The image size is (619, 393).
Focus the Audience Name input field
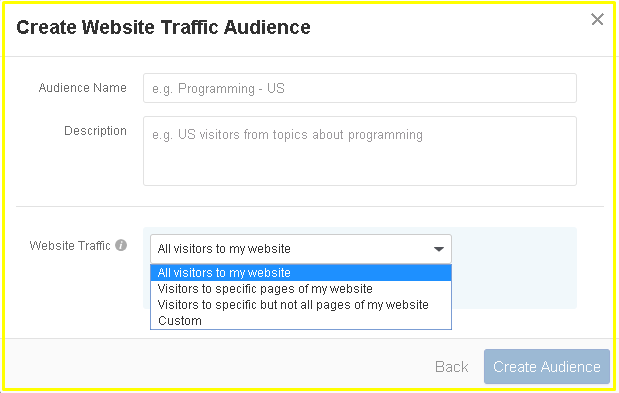pyautogui.click(x=360, y=88)
